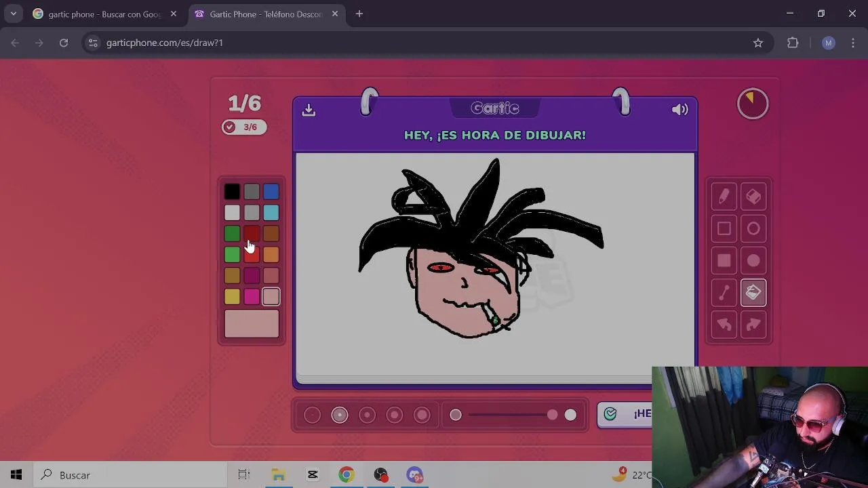Go back to the previous page
This screenshot has width=868, height=488.
click(15, 43)
